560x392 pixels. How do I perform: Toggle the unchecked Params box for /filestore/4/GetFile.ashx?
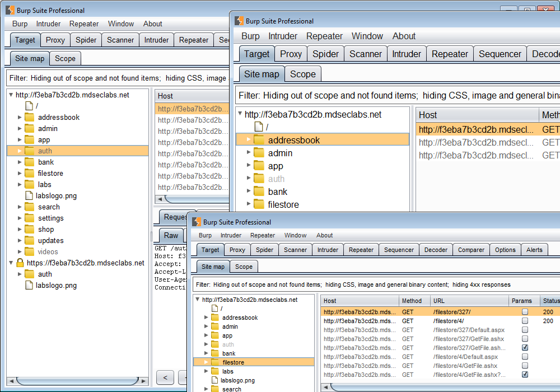pos(525,365)
